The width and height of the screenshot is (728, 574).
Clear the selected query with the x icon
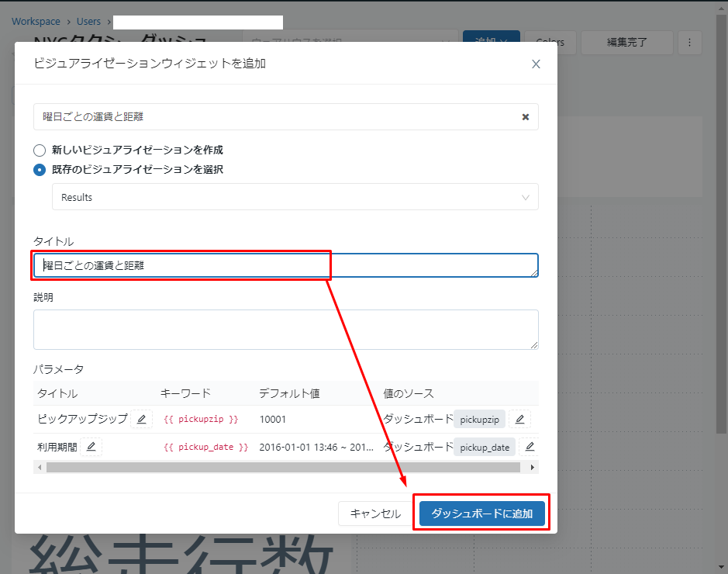pyautogui.click(x=525, y=117)
